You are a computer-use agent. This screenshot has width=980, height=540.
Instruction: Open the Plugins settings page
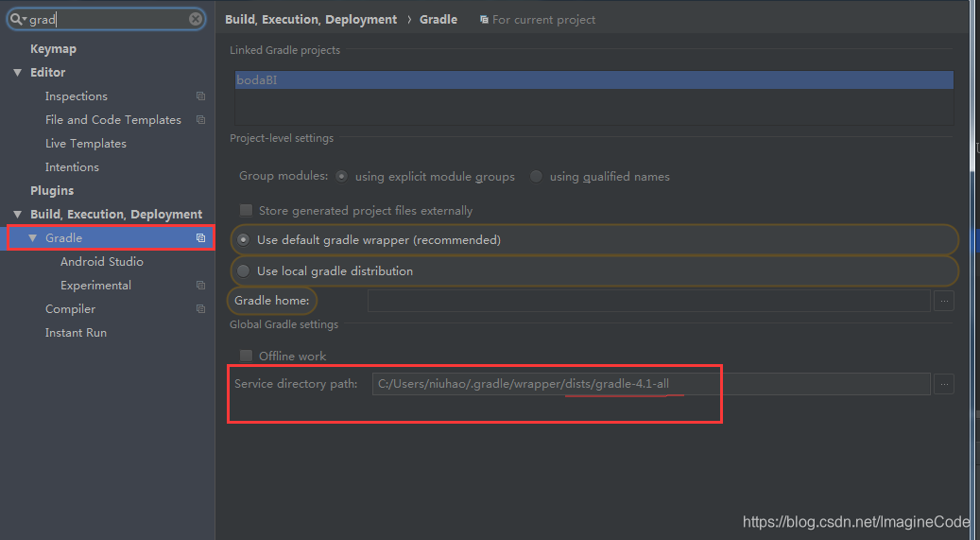click(x=52, y=191)
